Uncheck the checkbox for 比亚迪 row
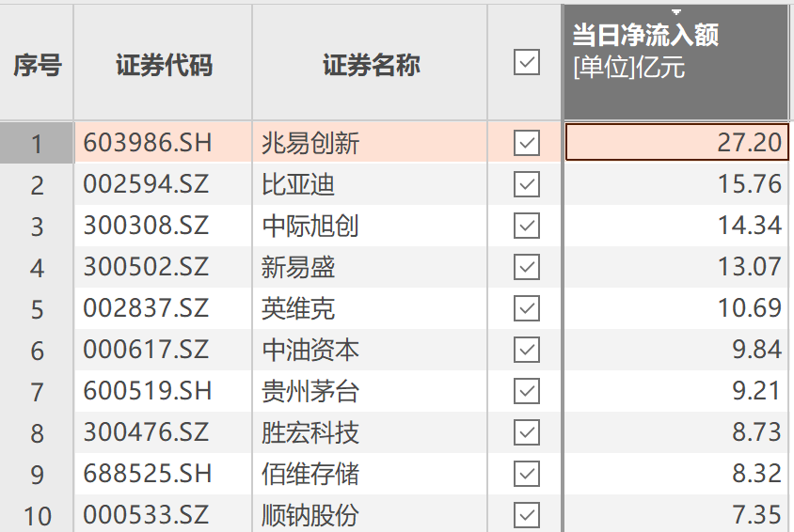The image size is (794, 532). tap(527, 184)
